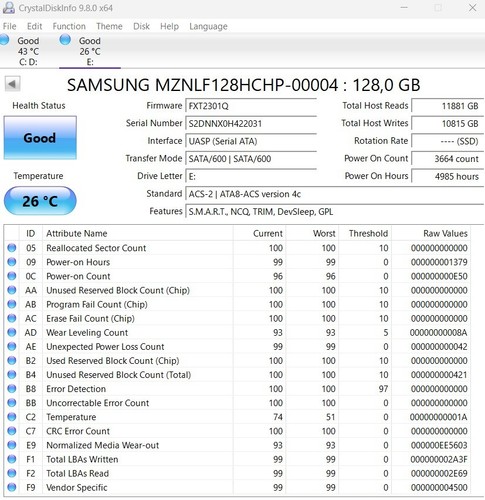Screen dimensions: 485x500
Task: Click status icon for Wear Leveling Count
Action: pyautogui.click(x=12, y=332)
